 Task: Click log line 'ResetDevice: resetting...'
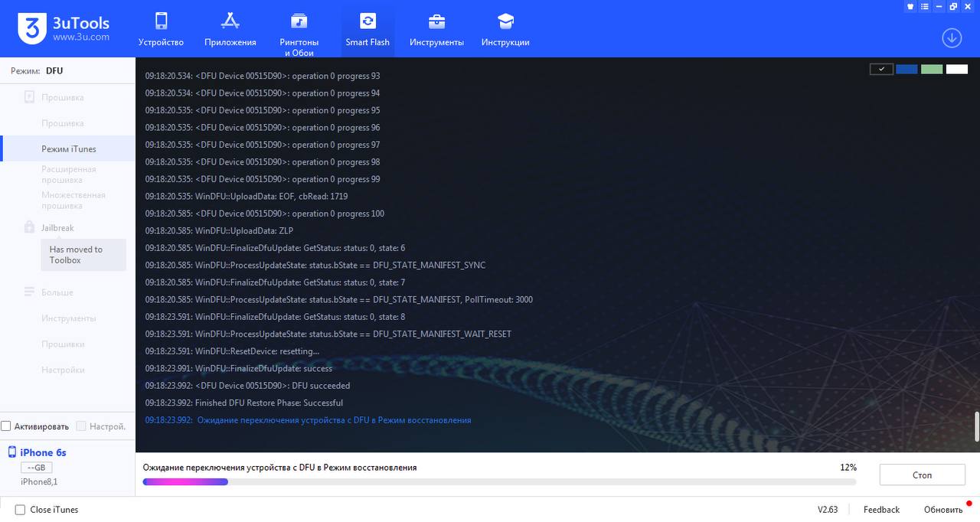pyautogui.click(x=232, y=351)
